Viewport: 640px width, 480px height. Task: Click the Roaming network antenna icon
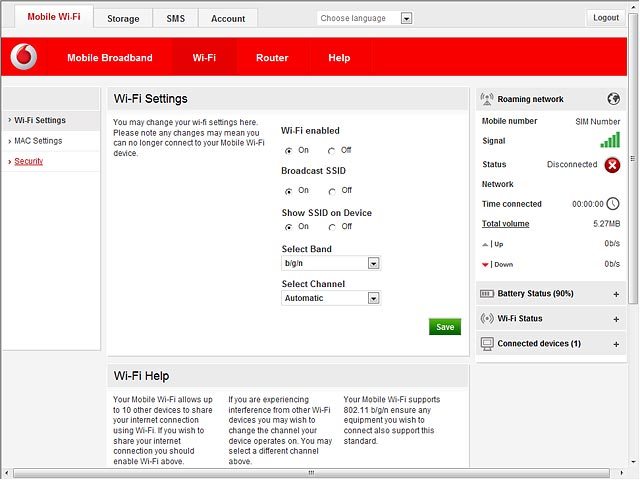pyautogui.click(x=487, y=99)
